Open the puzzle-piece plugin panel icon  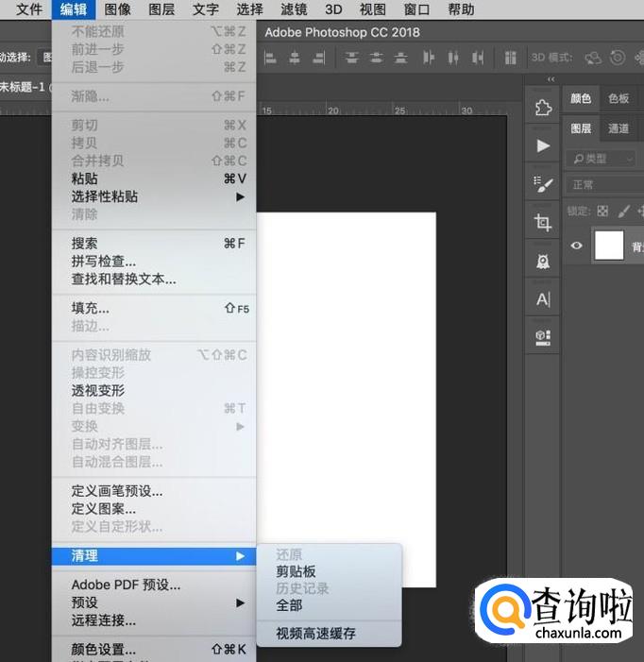tap(543, 108)
